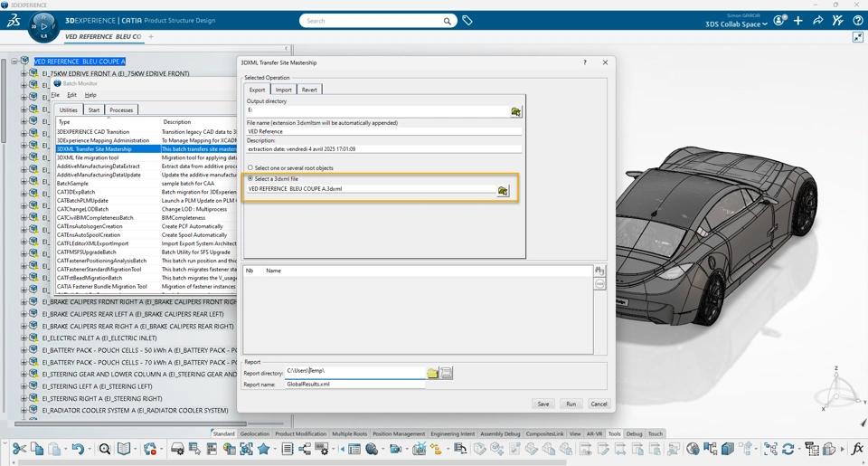Click the compass play button
Image resolution: width=868 pixels, height=466 pixels.
pyautogui.click(x=43, y=24)
